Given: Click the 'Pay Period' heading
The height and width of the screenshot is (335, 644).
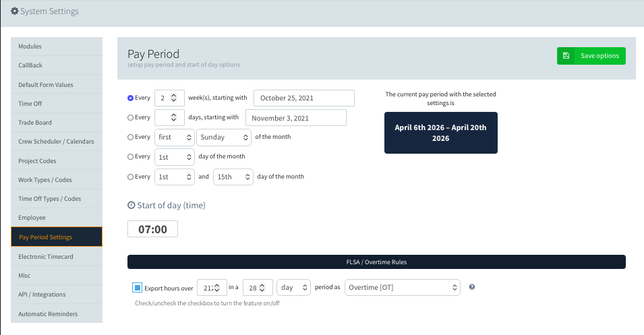Looking at the screenshot, I should click(153, 54).
